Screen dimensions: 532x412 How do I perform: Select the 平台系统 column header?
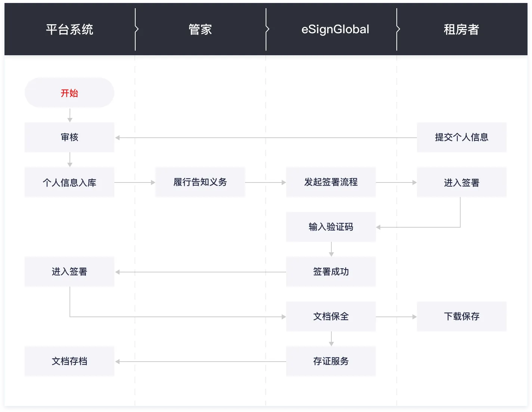click(x=69, y=29)
